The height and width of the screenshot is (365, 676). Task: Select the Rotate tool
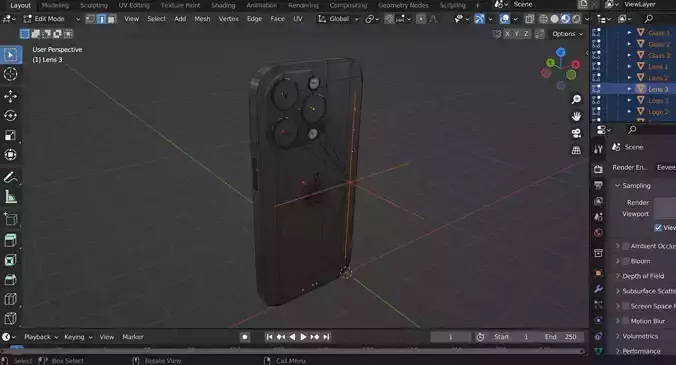click(11, 115)
